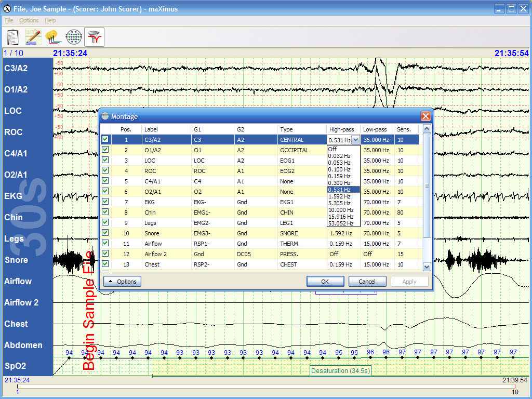Close the Montage dialog with the red X

tap(425, 116)
